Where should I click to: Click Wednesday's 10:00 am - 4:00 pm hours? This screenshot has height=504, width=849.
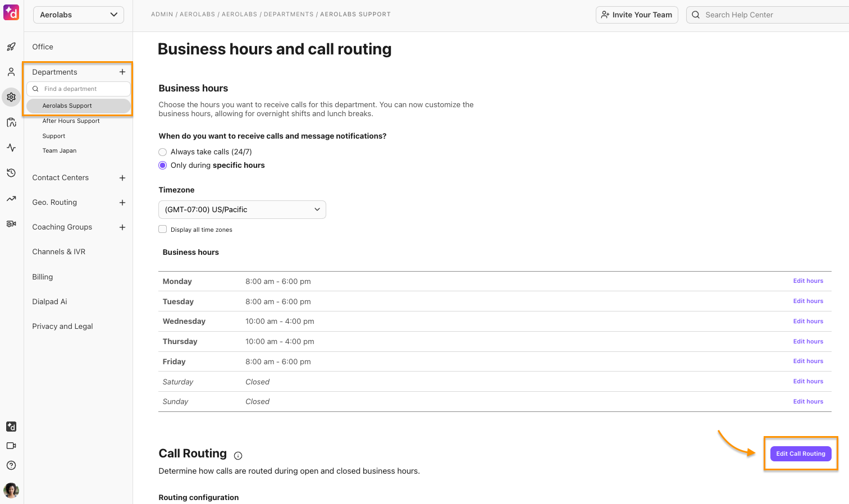280,321
